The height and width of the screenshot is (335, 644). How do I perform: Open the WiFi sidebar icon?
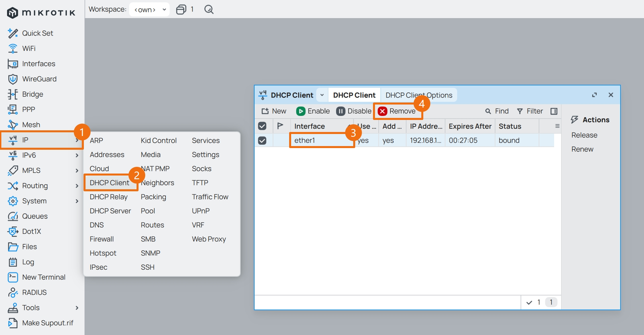tap(13, 49)
